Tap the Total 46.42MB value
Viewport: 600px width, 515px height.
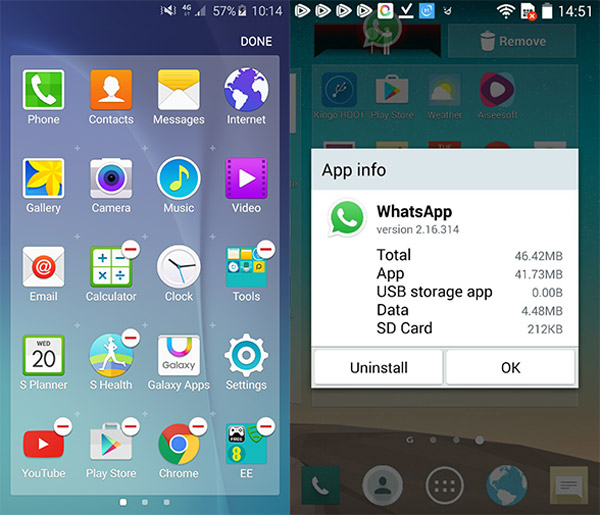click(x=538, y=256)
